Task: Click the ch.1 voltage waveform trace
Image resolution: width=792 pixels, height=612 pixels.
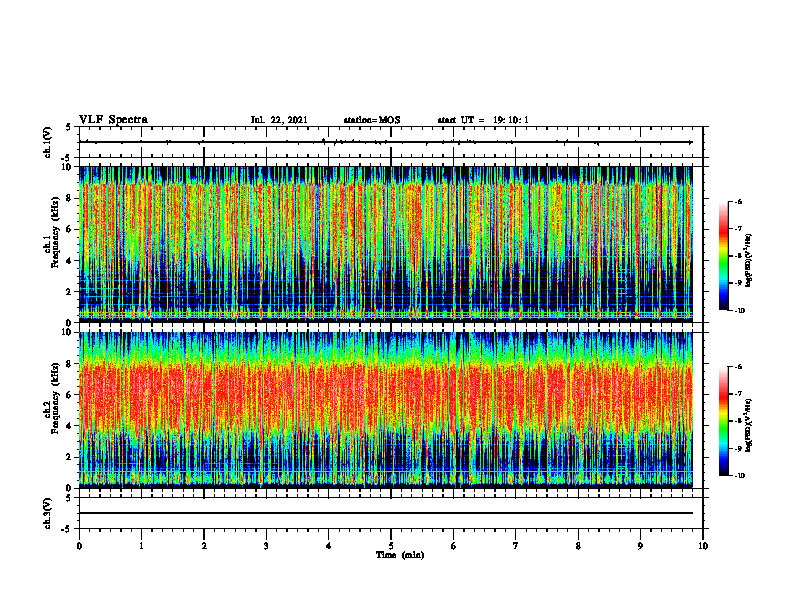Action: coord(386,142)
